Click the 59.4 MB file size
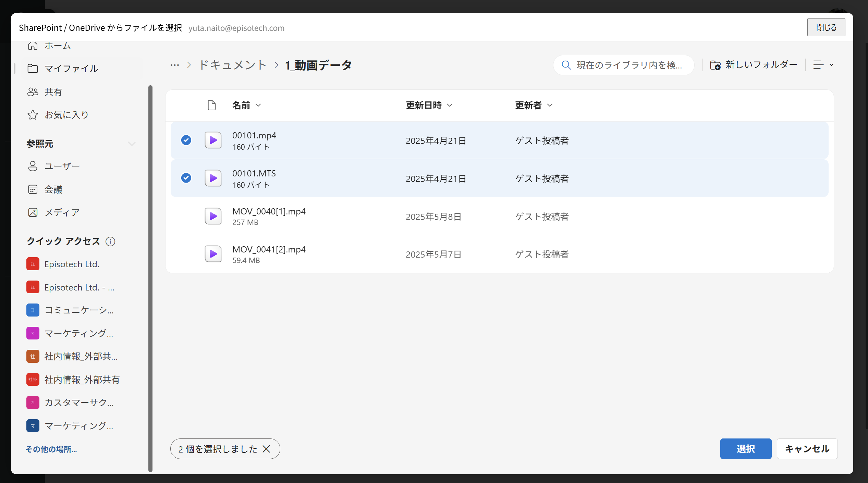This screenshot has height=483, width=868. point(246,260)
